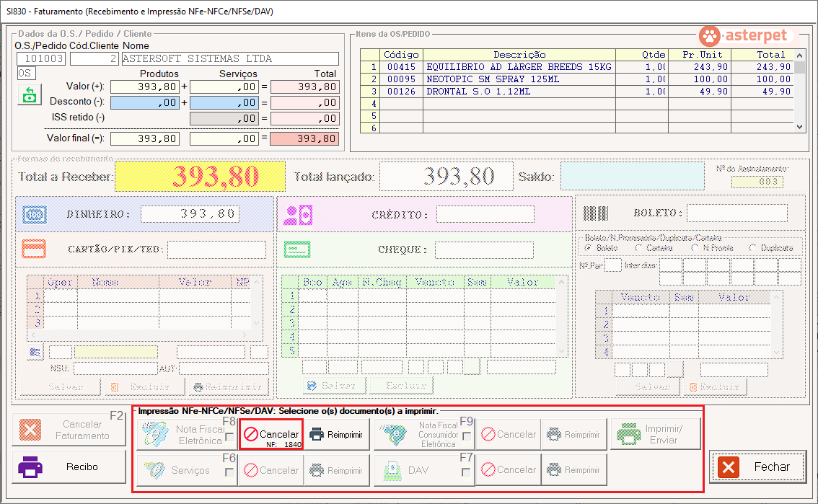
Task: Click Reimprimir in the card payment section
Action: coord(228,386)
